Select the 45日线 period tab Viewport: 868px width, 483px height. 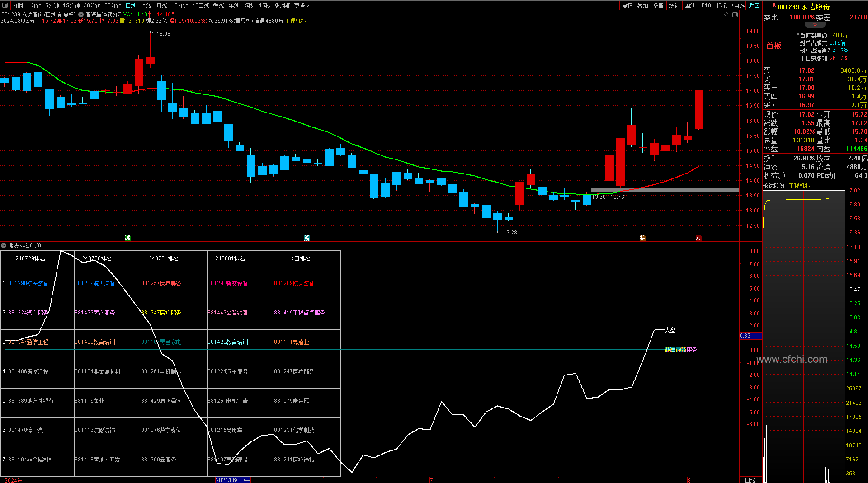(x=201, y=5)
